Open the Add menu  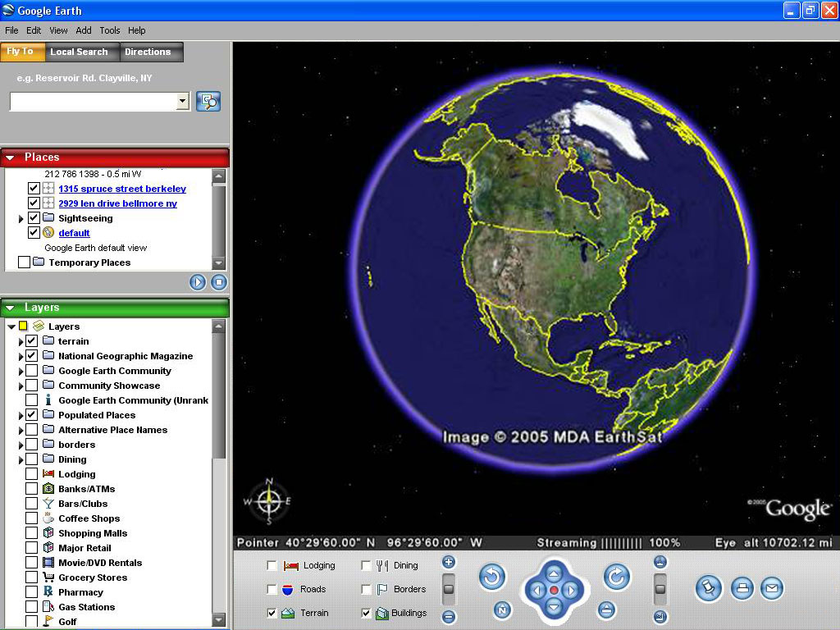pos(84,30)
